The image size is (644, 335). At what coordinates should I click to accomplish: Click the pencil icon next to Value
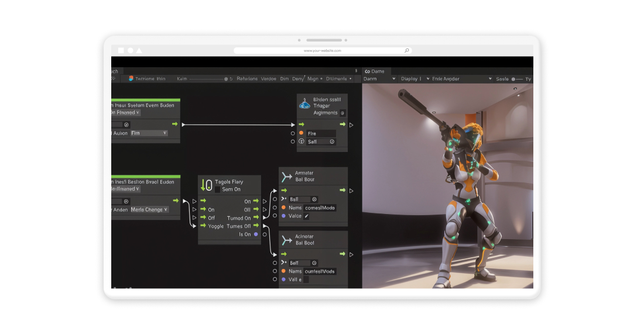[306, 216]
